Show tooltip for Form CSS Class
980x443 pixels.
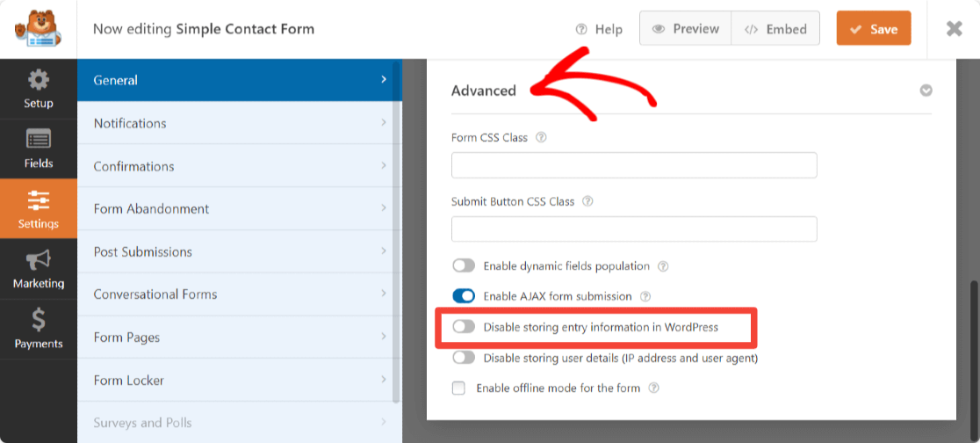click(541, 137)
